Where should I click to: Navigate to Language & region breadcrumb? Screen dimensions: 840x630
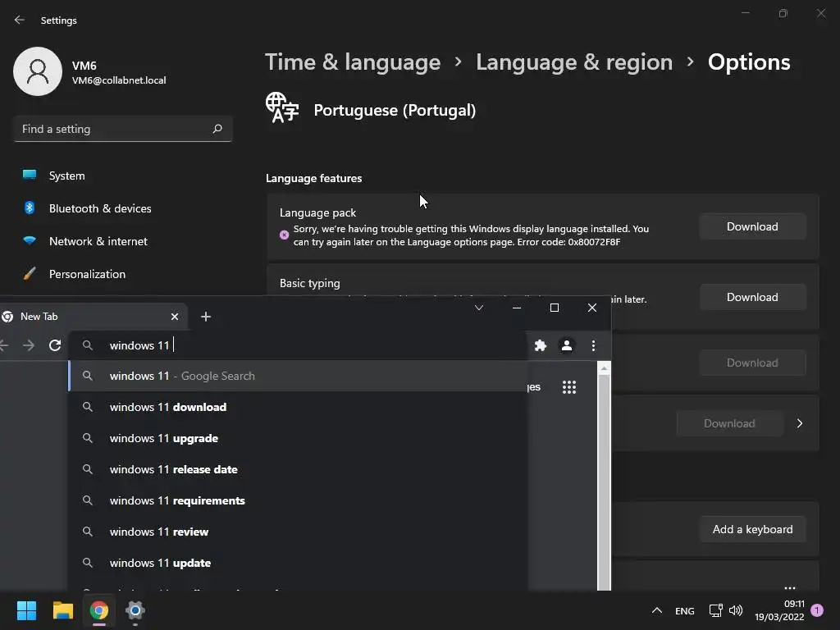(x=573, y=62)
